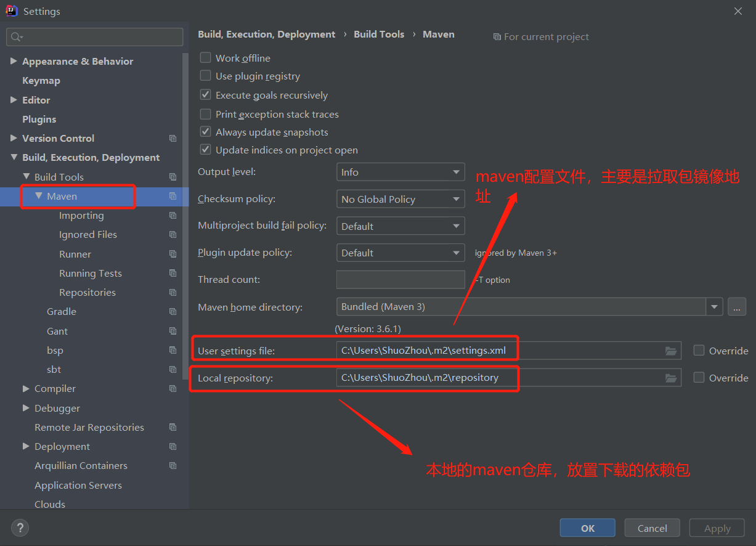Click project-level icon beside Repositories
Viewport: 756px width, 546px height.
coord(173,292)
